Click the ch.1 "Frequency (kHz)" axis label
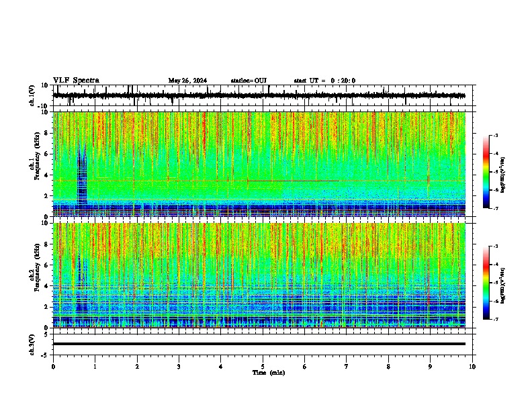 (37, 156)
